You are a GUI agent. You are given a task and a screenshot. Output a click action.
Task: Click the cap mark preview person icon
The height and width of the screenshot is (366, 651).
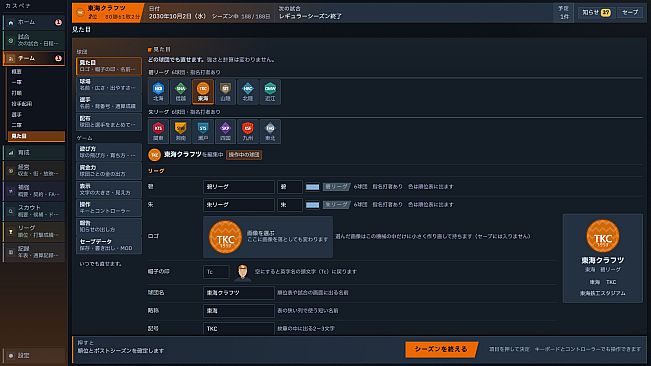pos(242,273)
